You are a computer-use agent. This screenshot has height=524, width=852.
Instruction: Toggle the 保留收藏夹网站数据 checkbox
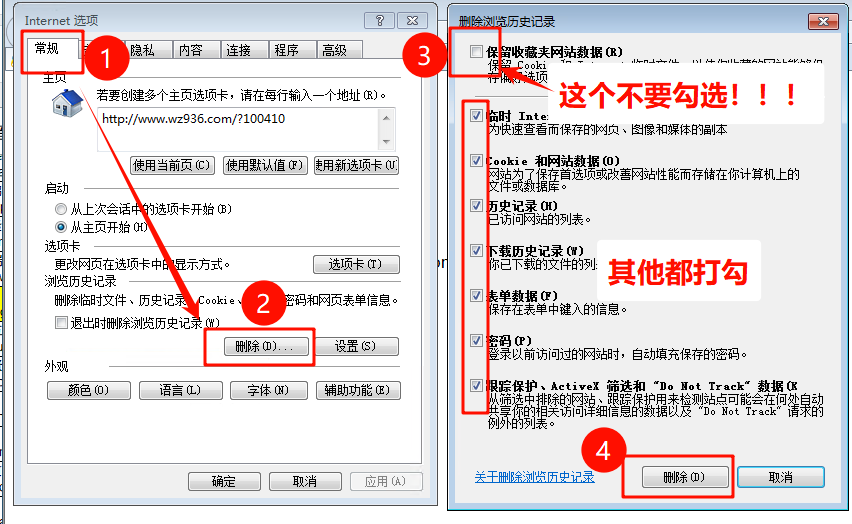coord(474,52)
